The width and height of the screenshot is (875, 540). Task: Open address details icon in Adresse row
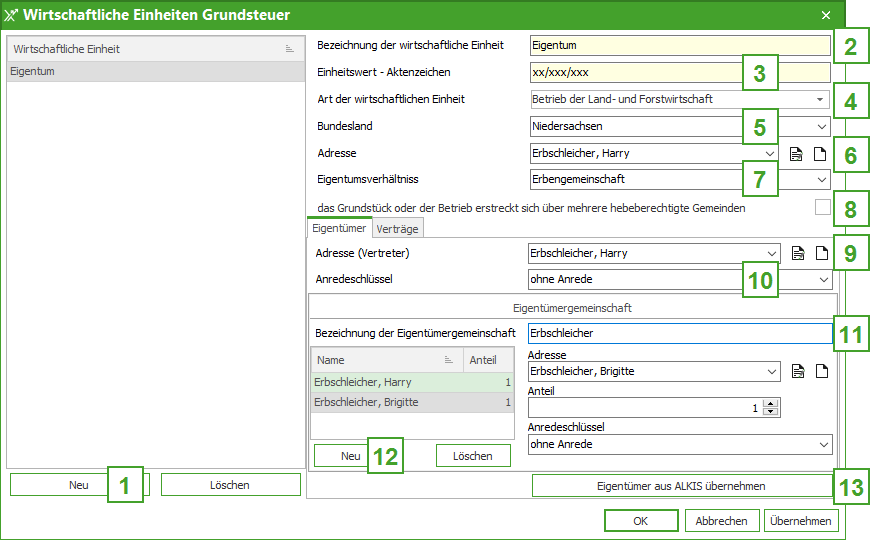[x=796, y=153]
